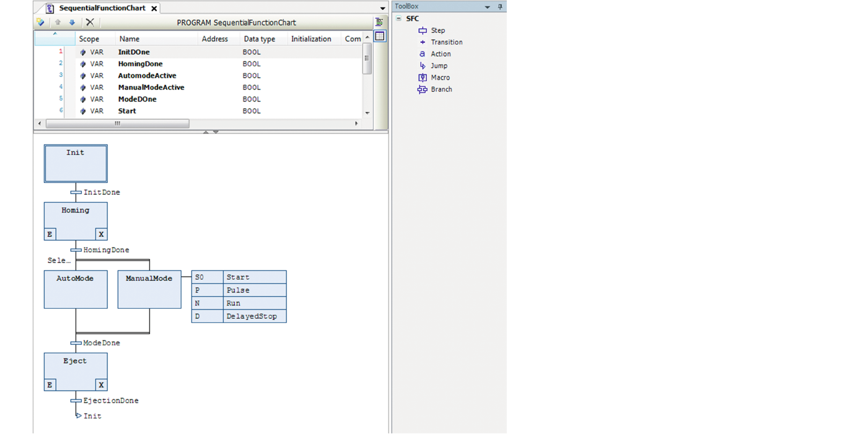
Task: Select the Branch tool in ToolBox
Action: pos(441,89)
